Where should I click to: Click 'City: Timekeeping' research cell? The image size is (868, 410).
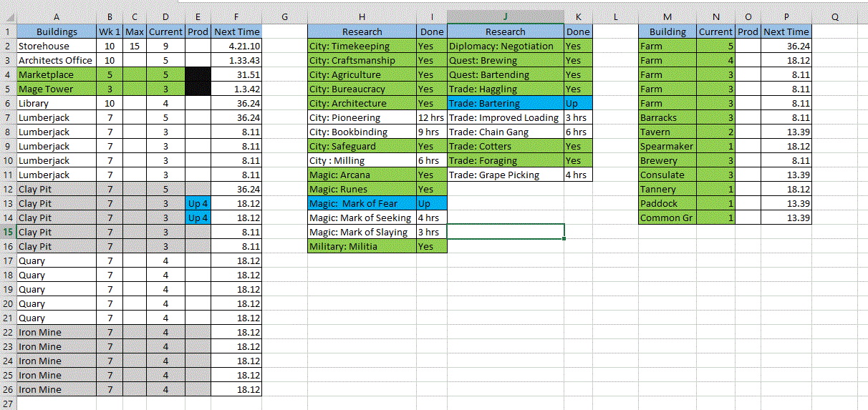(362, 46)
